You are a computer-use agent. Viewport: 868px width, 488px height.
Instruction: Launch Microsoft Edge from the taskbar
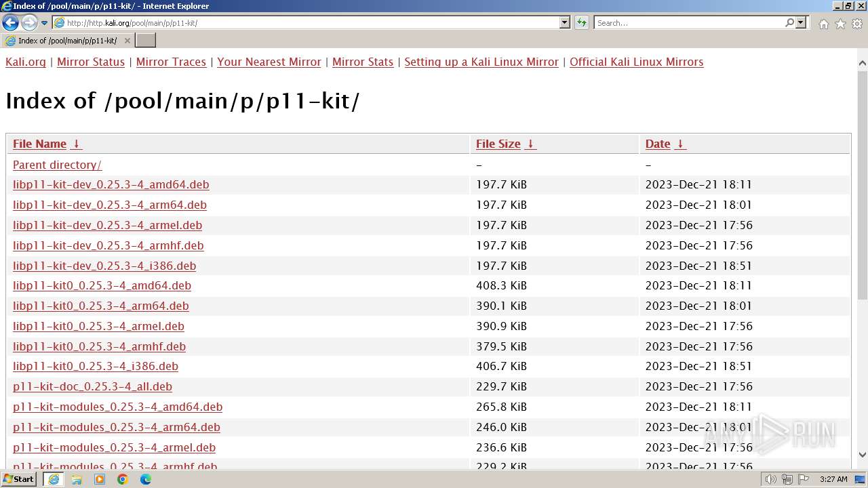(146, 479)
